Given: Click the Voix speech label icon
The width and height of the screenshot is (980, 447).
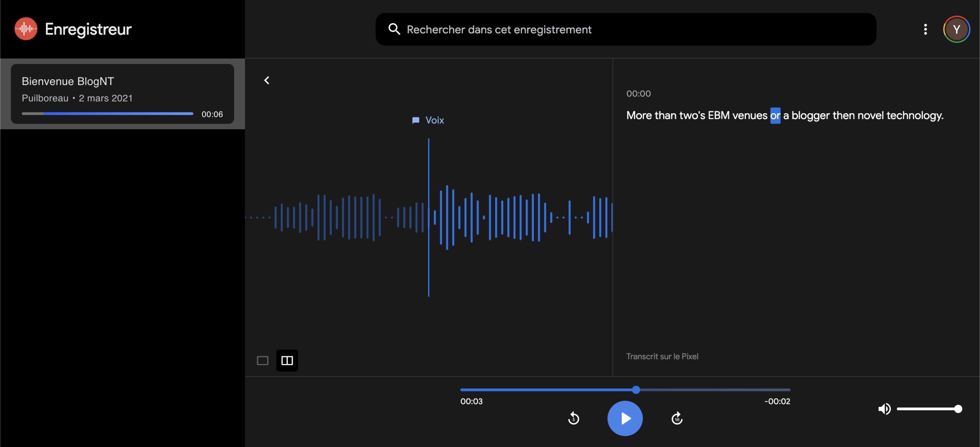Looking at the screenshot, I should [x=416, y=120].
